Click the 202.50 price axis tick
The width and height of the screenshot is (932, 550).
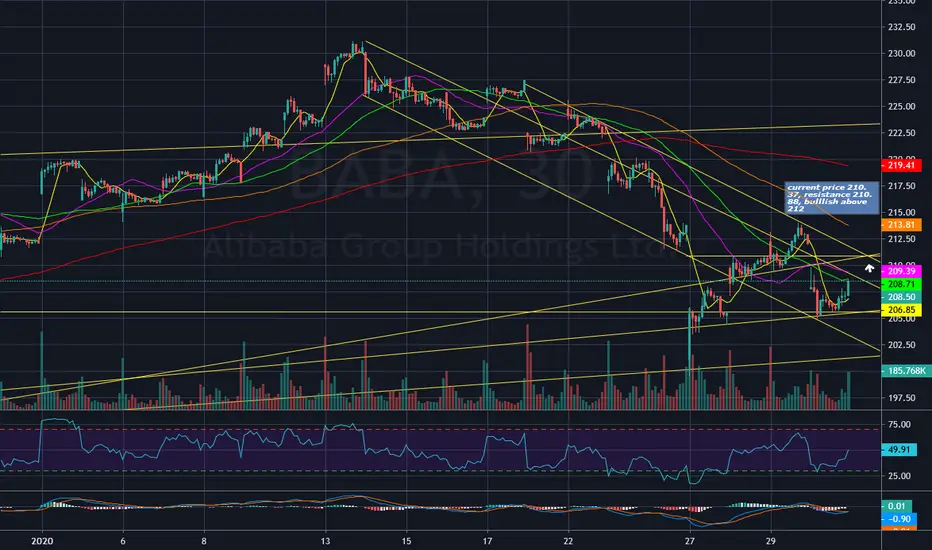coord(901,345)
